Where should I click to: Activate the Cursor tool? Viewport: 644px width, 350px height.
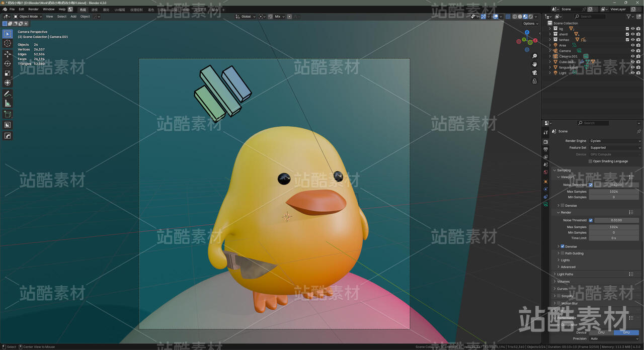(8, 44)
